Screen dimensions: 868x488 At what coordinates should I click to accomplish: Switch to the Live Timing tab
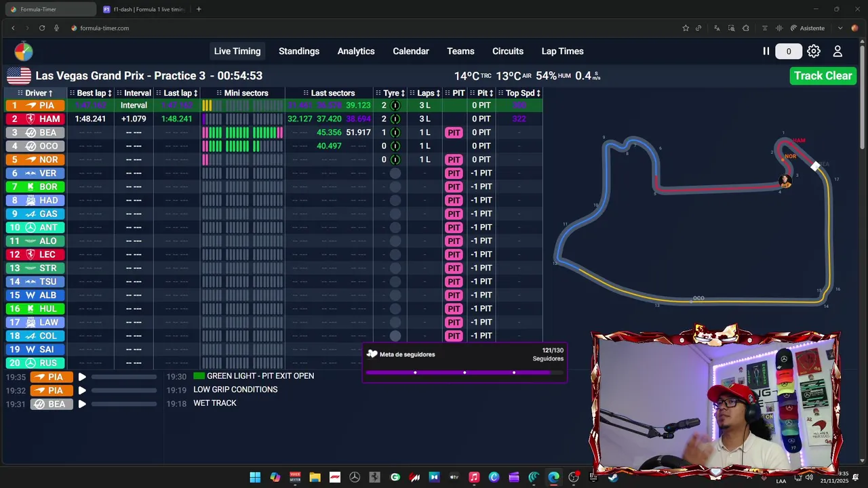(x=237, y=52)
